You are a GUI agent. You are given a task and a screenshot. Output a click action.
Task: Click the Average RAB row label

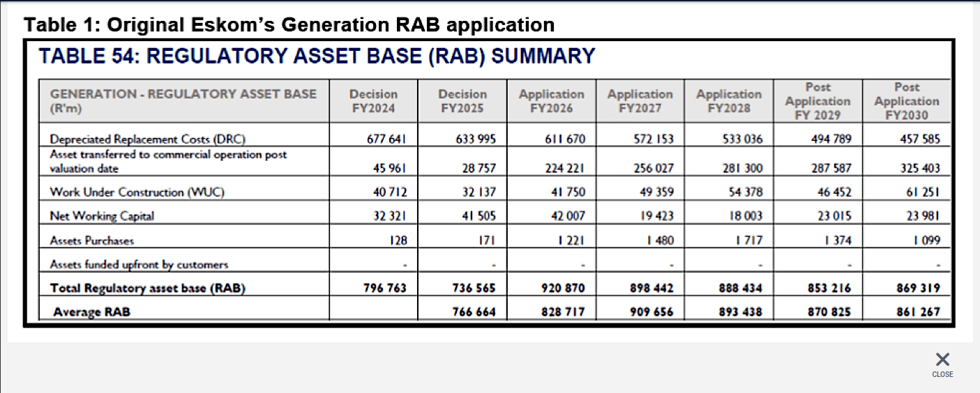[91, 311]
